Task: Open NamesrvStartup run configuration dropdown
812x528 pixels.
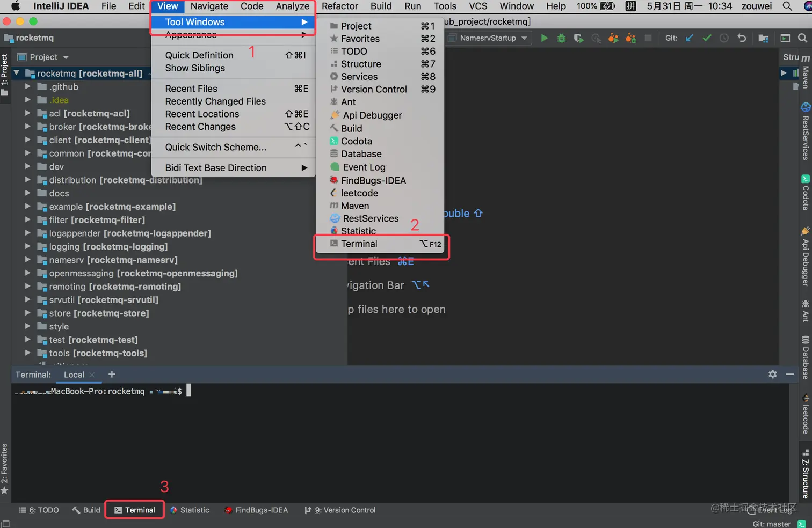Action: [x=488, y=38]
